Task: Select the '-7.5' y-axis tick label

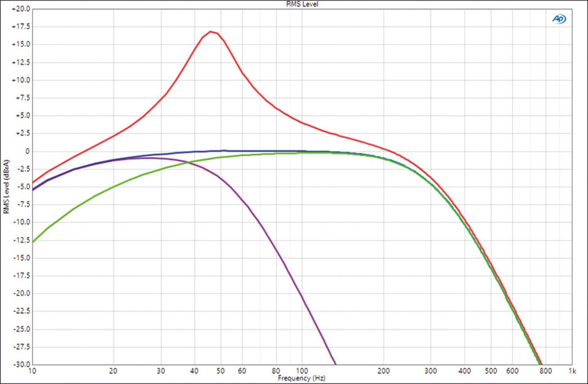Action: coord(23,204)
